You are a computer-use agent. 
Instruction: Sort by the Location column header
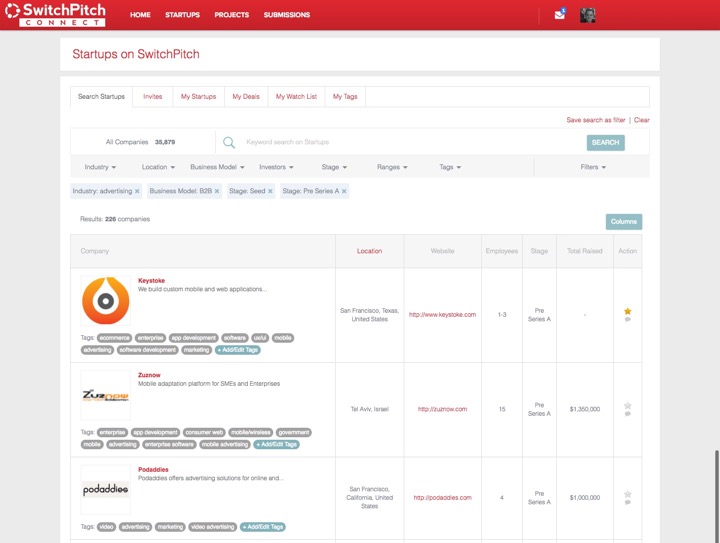coord(369,251)
